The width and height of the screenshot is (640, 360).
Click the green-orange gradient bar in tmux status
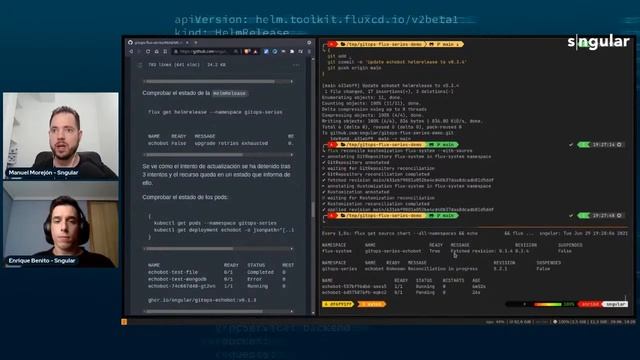point(548,304)
